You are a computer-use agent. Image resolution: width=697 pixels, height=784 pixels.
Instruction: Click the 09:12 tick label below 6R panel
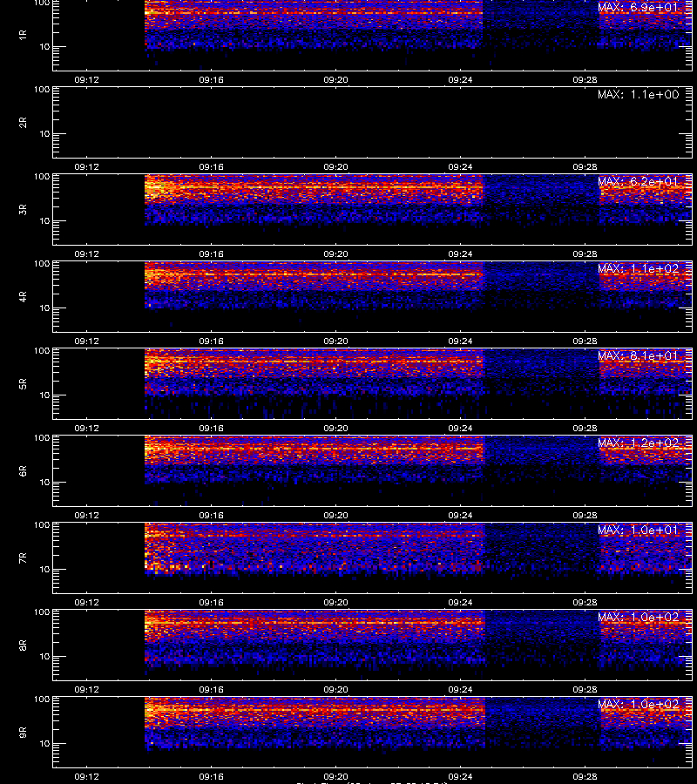[x=86, y=516]
